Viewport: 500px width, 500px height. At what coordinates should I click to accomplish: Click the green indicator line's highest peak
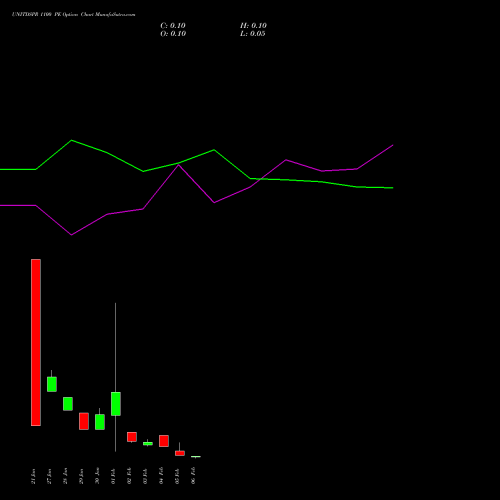(72, 140)
